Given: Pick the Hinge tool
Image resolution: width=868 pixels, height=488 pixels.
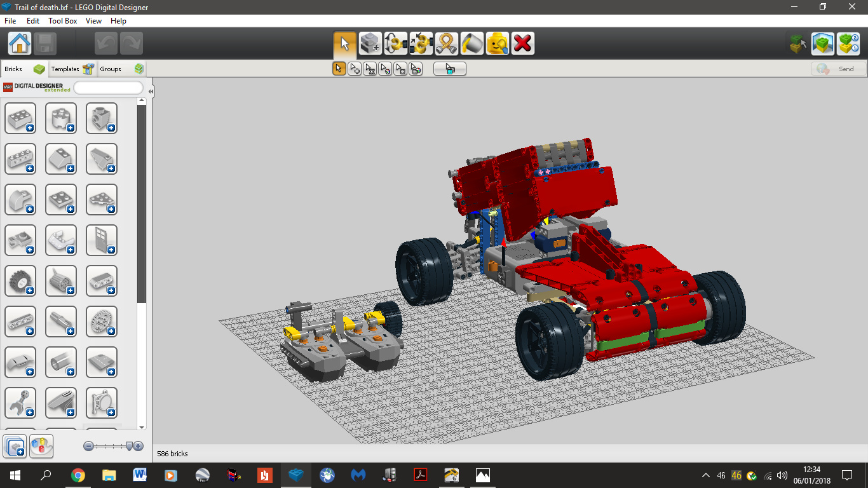Looking at the screenshot, I should 396,43.
